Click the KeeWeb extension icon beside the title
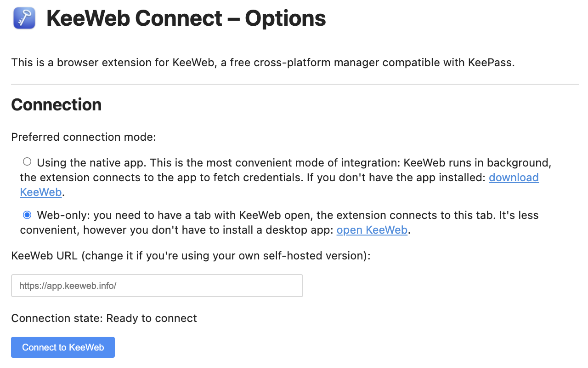Image resolution: width=588 pixels, height=368 pixels. [24, 18]
